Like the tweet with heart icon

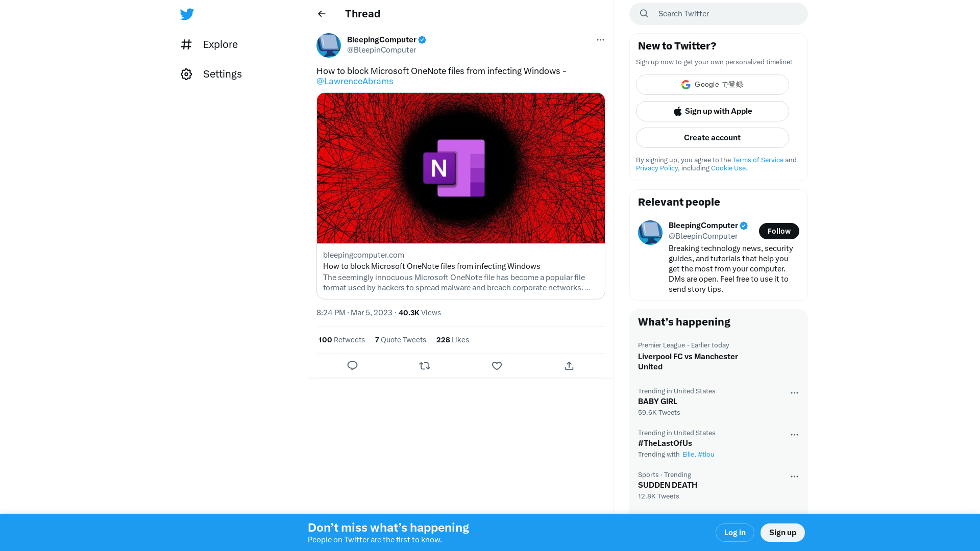point(497,366)
